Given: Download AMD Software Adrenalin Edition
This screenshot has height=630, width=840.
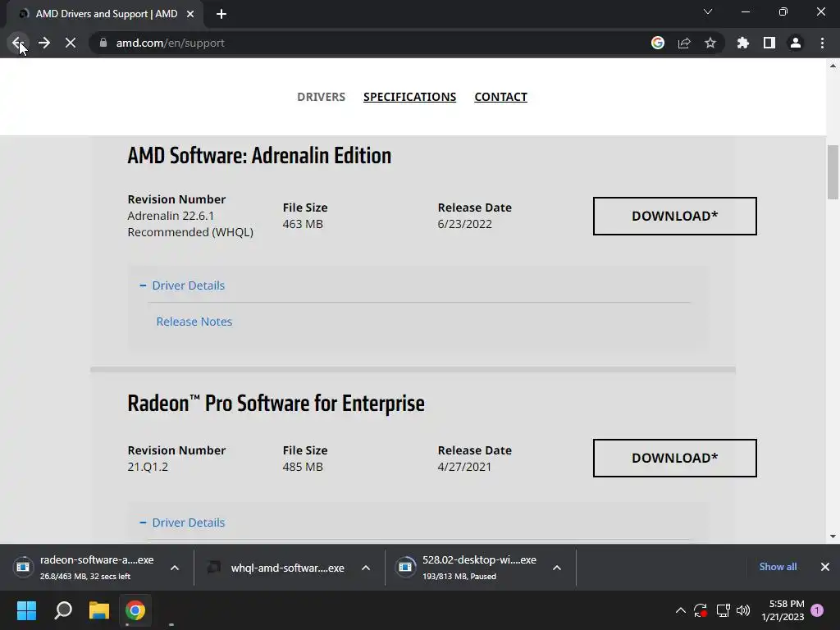Looking at the screenshot, I should pos(675,216).
